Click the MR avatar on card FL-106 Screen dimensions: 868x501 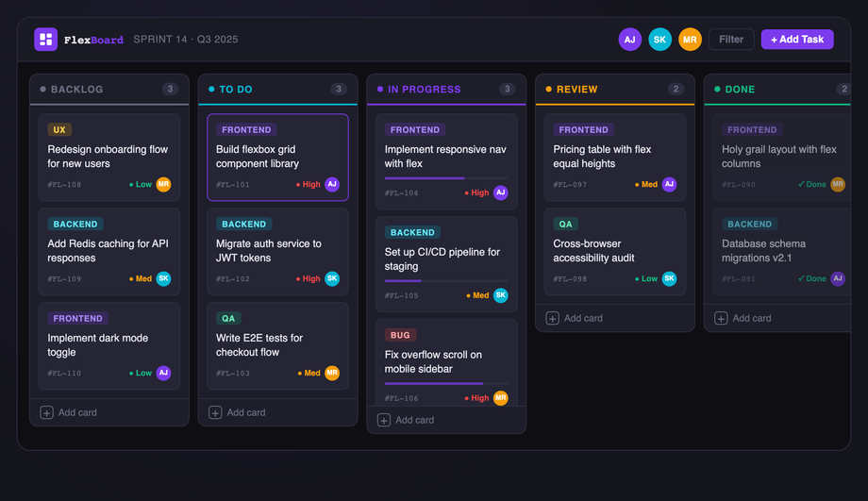[500, 398]
